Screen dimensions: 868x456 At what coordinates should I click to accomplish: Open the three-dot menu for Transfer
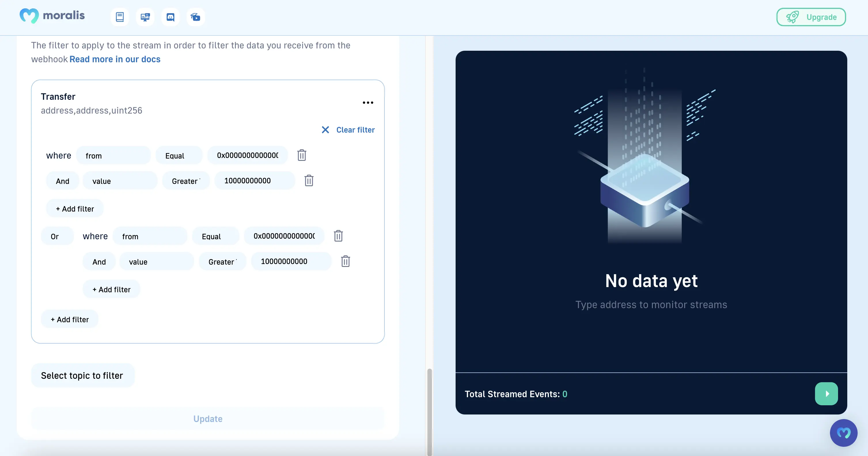coord(368,103)
